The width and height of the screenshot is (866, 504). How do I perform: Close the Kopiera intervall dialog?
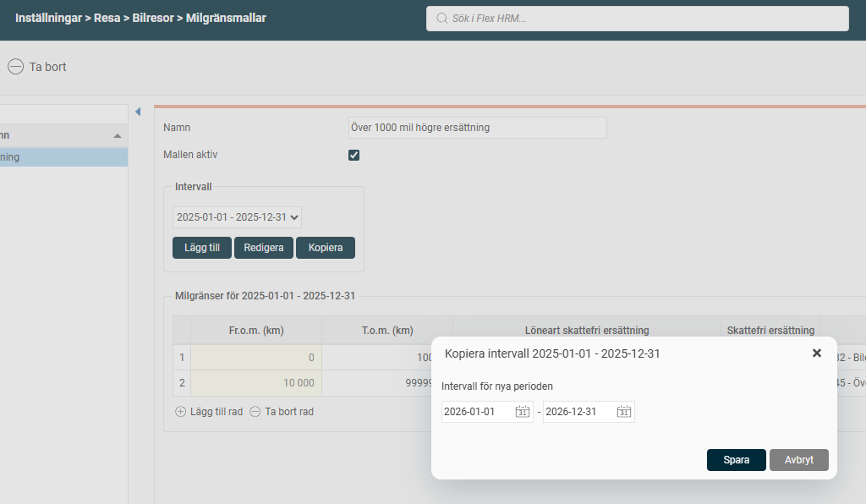click(816, 353)
